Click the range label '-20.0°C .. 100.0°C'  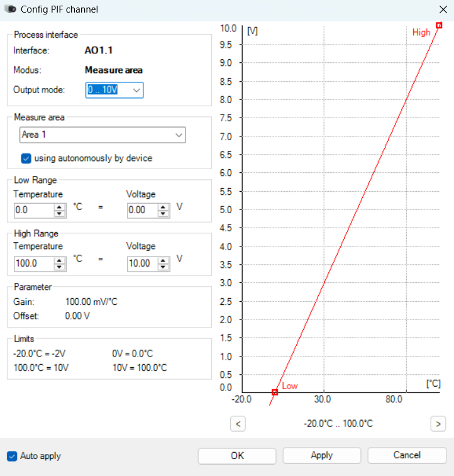point(338,423)
